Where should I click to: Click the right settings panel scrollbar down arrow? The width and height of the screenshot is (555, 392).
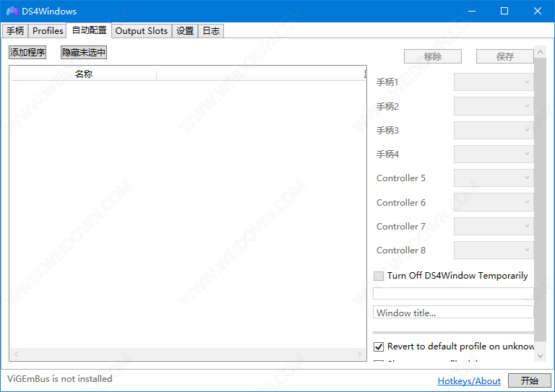540,356
